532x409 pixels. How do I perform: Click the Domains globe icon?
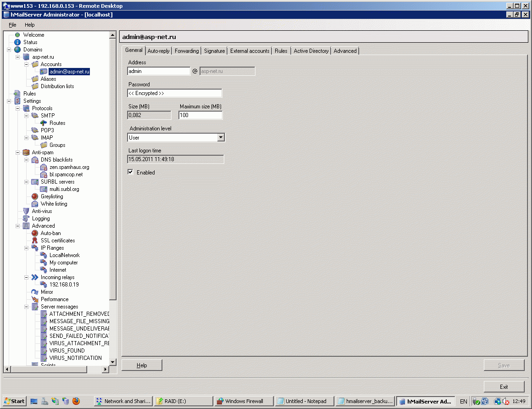[x=17, y=50]
